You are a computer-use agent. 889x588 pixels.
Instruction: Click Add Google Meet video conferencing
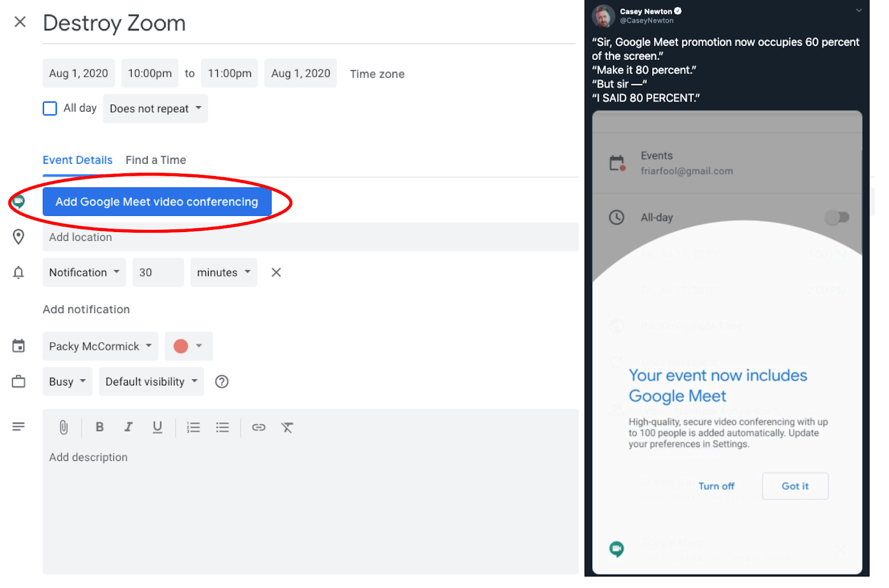tap(157, 202)
